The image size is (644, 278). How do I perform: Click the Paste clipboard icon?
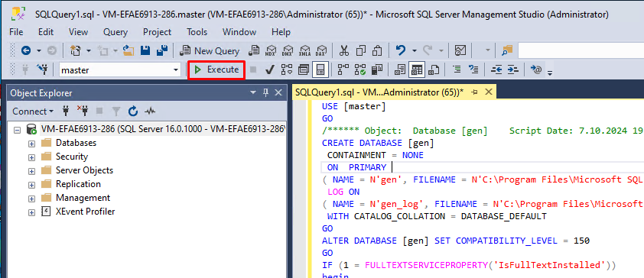click(377, 51)
